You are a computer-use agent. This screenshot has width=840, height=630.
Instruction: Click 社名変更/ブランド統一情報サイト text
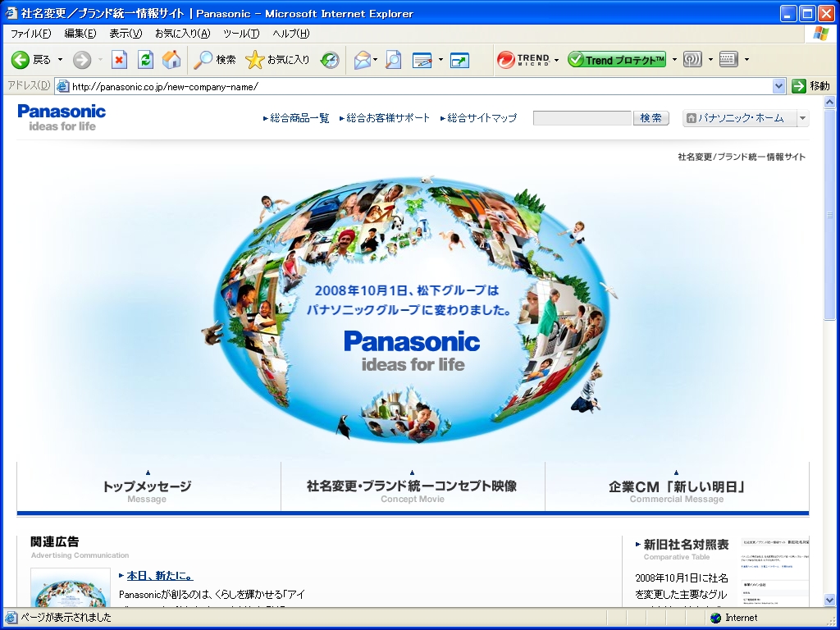click(x=742, y=157)
